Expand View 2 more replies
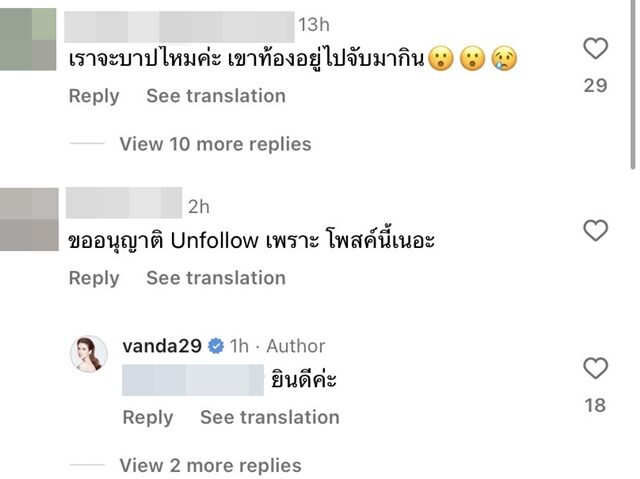Screen dimensions: 640x479 pyautogui.click(x=210, y=465)
